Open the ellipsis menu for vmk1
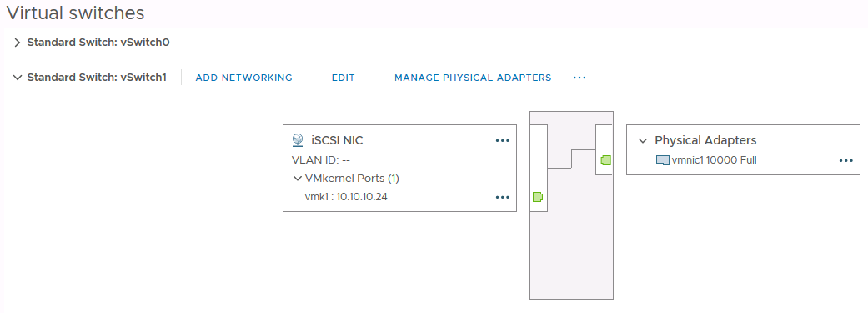 point(502,197)
